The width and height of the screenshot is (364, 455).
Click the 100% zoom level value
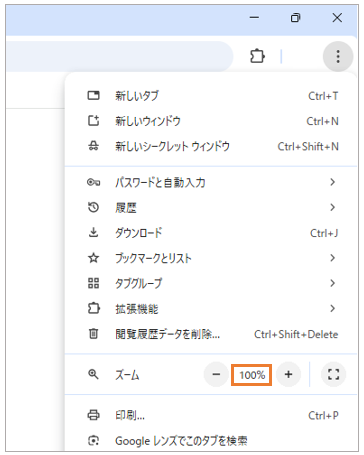[252, 375]
